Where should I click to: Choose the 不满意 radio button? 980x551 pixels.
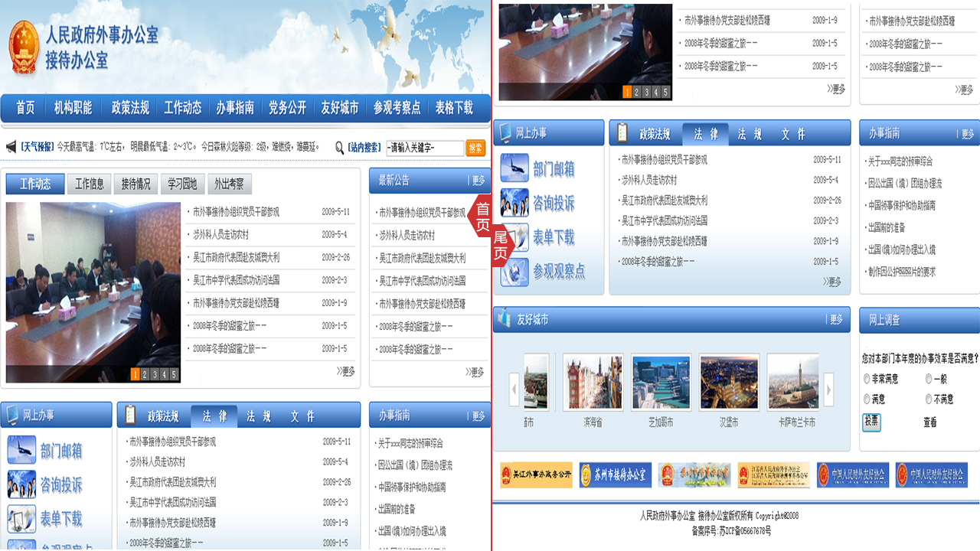tap(929, 399)
